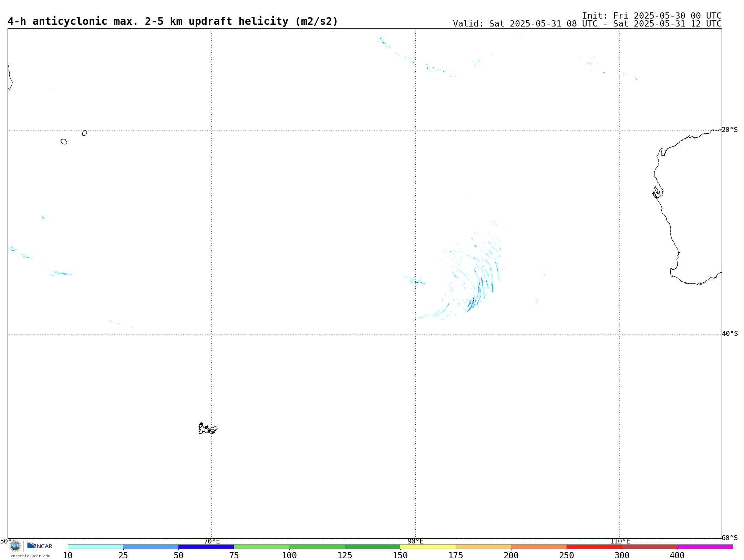Click the colorbar value label 400
744x560 pixels.
tap(677, 555)
